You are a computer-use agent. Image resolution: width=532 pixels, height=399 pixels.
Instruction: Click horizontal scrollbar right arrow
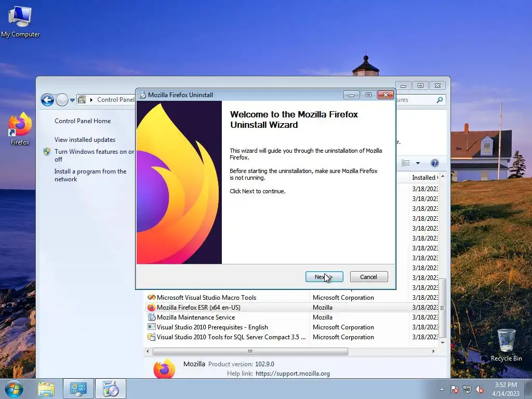click(433, 351)
